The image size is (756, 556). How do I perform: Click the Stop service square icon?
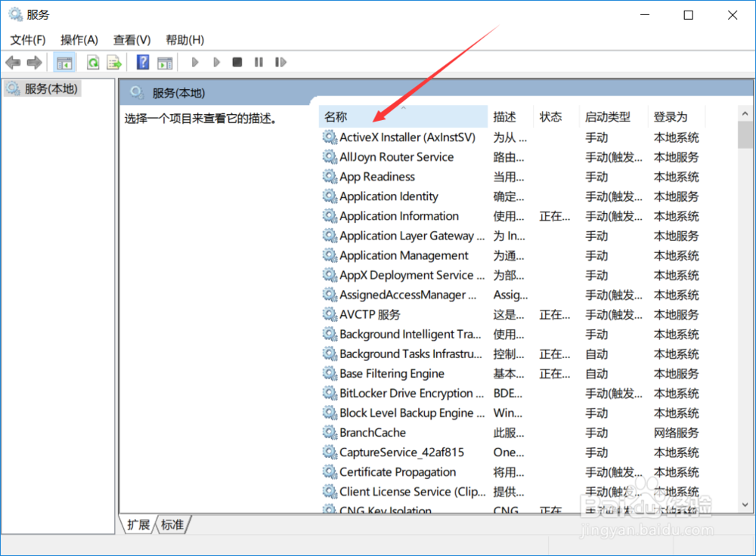point(237,62)
